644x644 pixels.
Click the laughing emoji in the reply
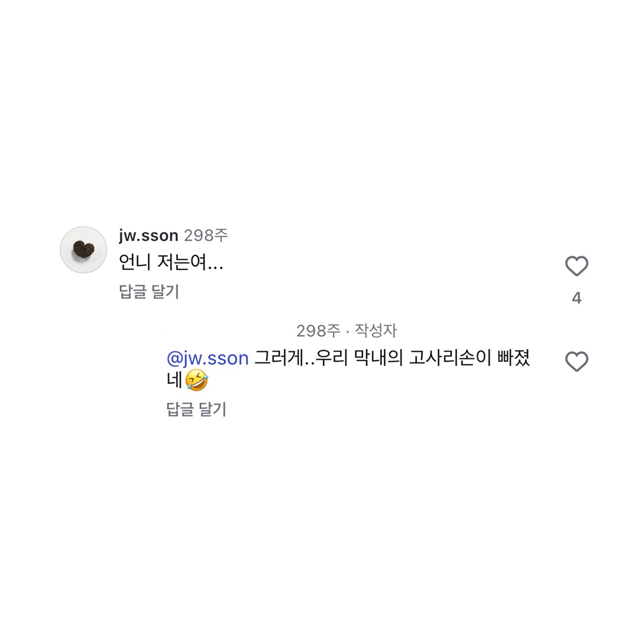(196, 380)
